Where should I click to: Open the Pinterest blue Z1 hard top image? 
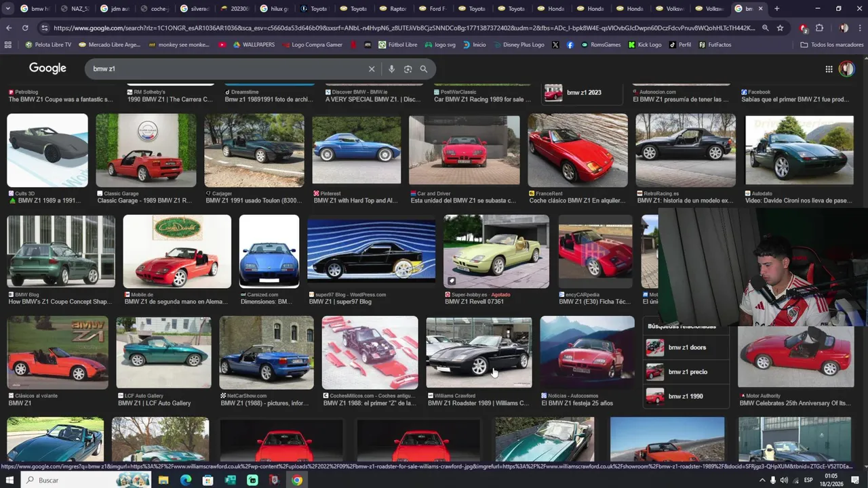(x=357, y=150)
